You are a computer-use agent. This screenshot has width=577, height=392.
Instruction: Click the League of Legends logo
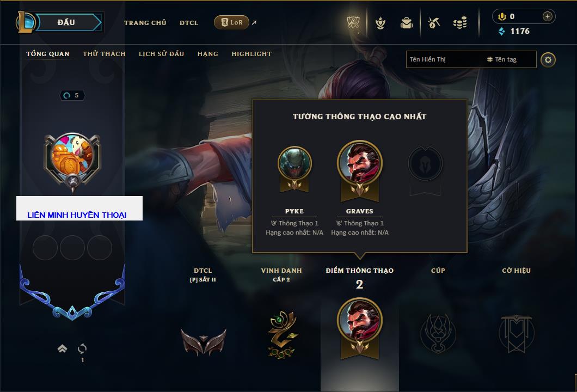24,22
